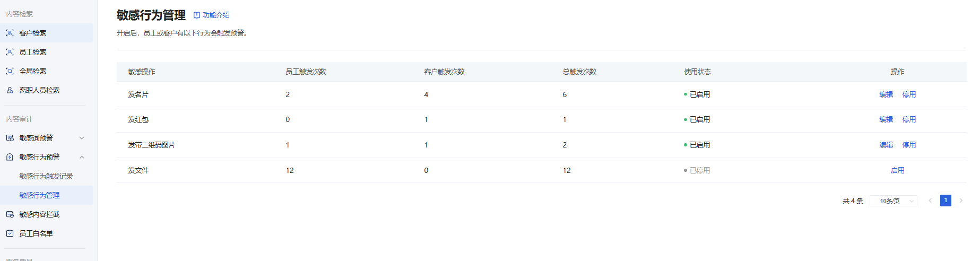Image resolution: width=980 pixels, height=261 pixels.
Task: Click the book icon beside 功能介绍
Action: click(x=197, y=15)
